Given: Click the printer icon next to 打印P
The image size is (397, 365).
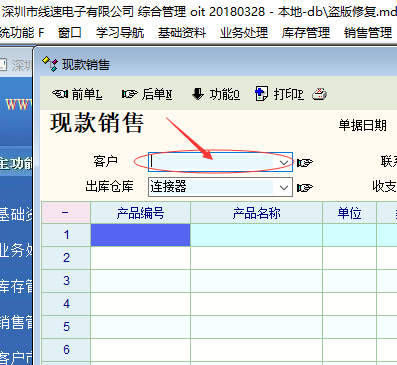Looking at the screenshot, I should coord(319,94).
